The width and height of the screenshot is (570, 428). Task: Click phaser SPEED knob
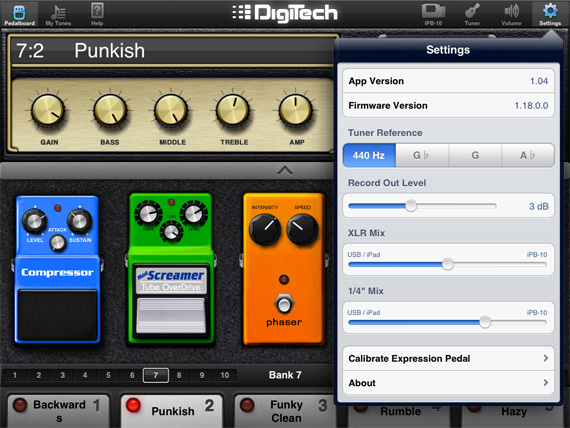point(302,230)
